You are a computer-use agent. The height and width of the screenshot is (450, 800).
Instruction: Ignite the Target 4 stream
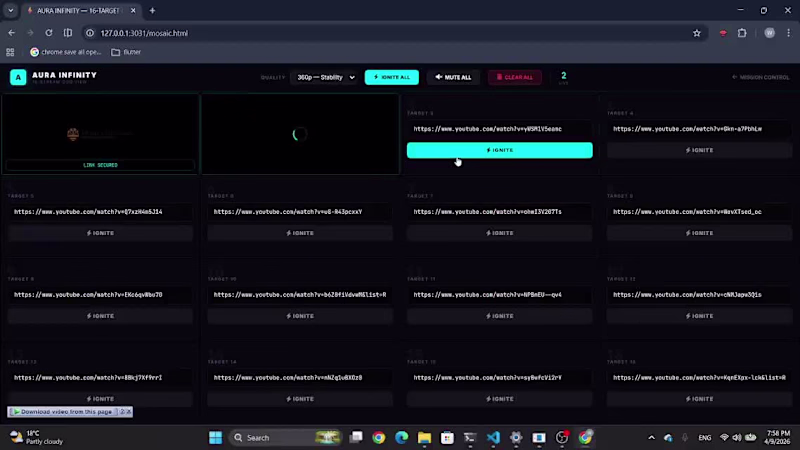699,150
